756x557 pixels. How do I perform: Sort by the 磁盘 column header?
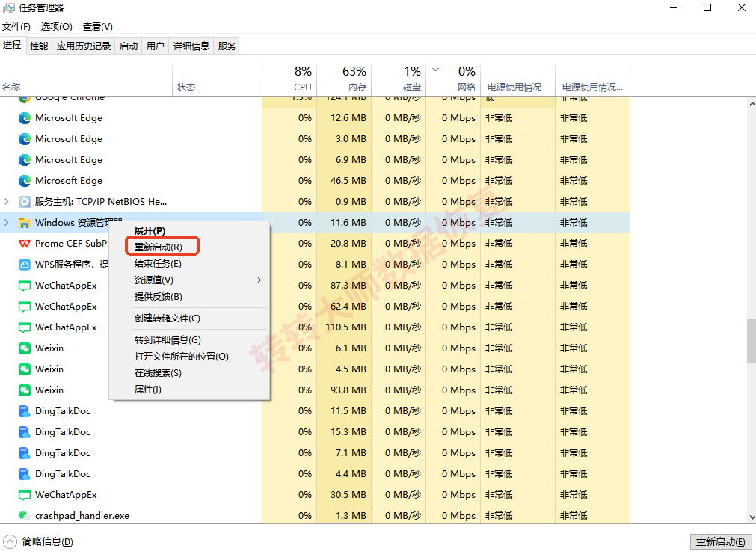tap(399, 79)
